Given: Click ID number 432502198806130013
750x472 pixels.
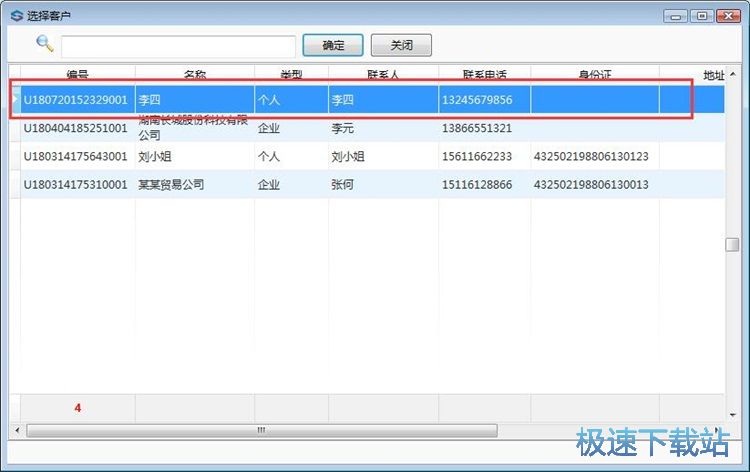Looking at the screenshot, I should 591,185.
